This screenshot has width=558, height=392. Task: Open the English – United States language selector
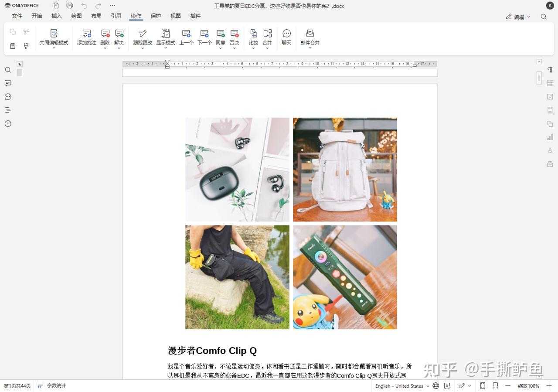(402, 386)
